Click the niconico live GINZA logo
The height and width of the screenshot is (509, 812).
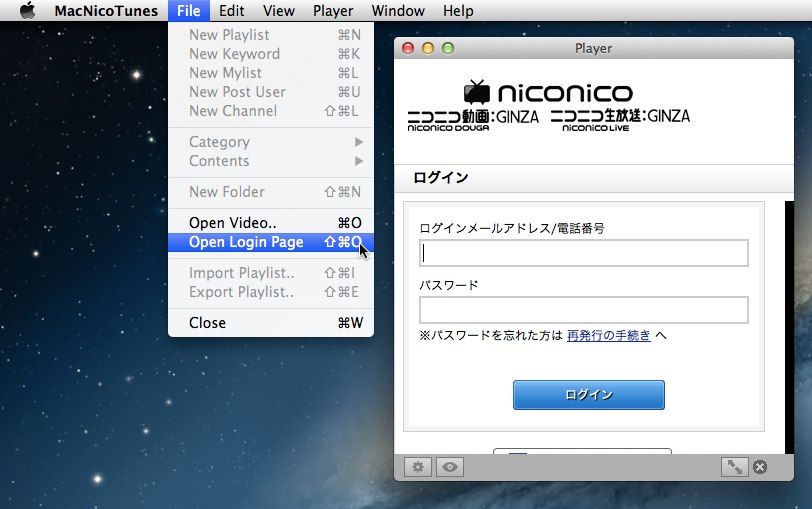(620, 120)
